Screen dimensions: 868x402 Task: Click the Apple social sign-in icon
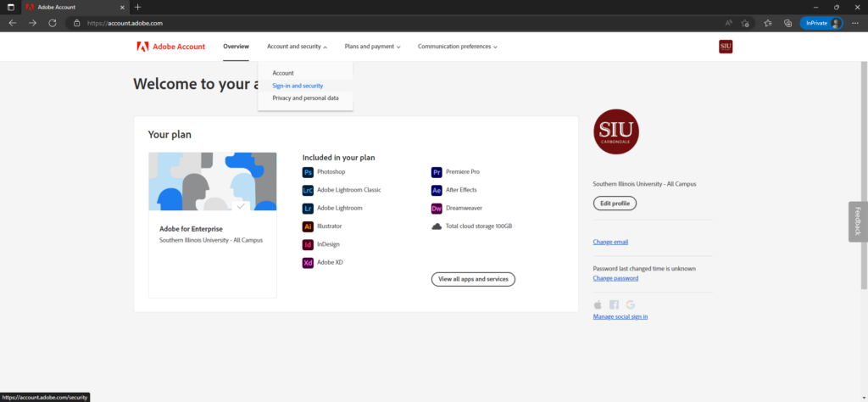click(x=598, y=304)
